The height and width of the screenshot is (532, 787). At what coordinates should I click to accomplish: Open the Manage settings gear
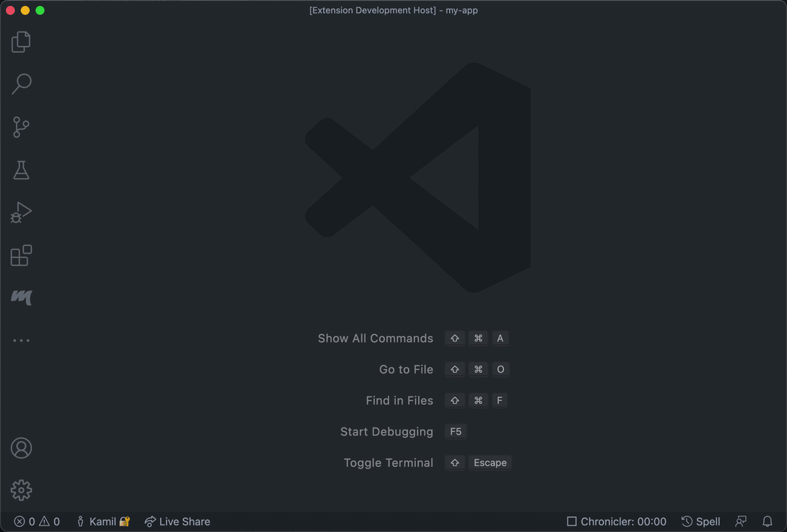point(21,490)
